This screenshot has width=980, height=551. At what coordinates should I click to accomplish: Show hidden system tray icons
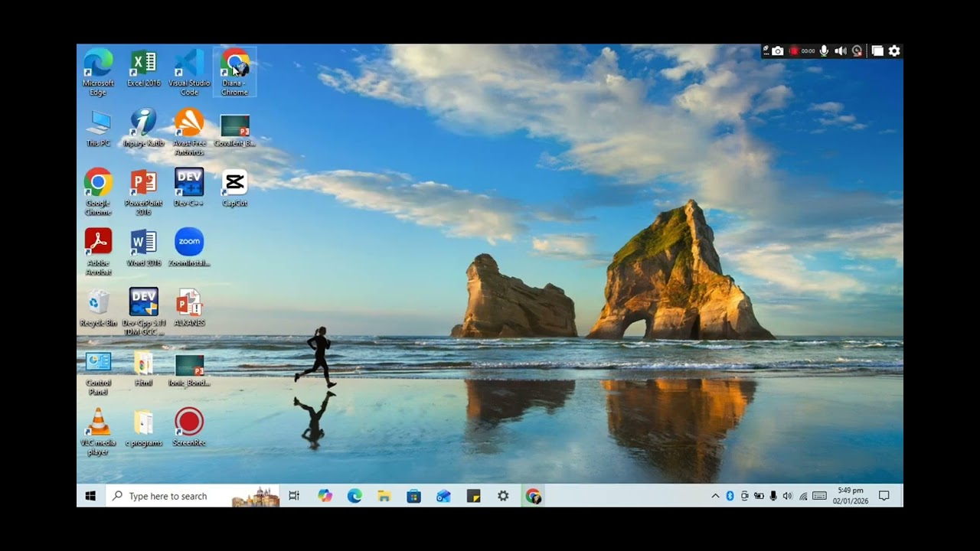[x=715, y=496]
